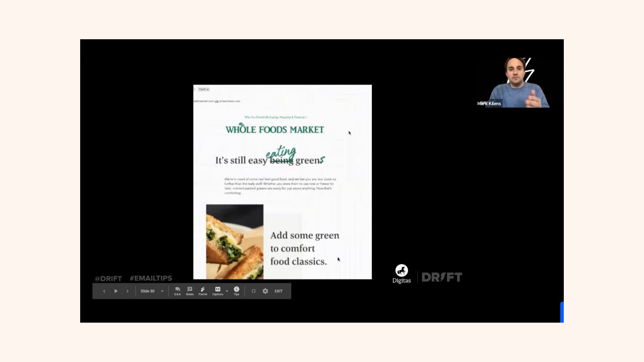Go to the previous slide arrow
The width and height of the screenshot is (644, 362).
(104, 291)
